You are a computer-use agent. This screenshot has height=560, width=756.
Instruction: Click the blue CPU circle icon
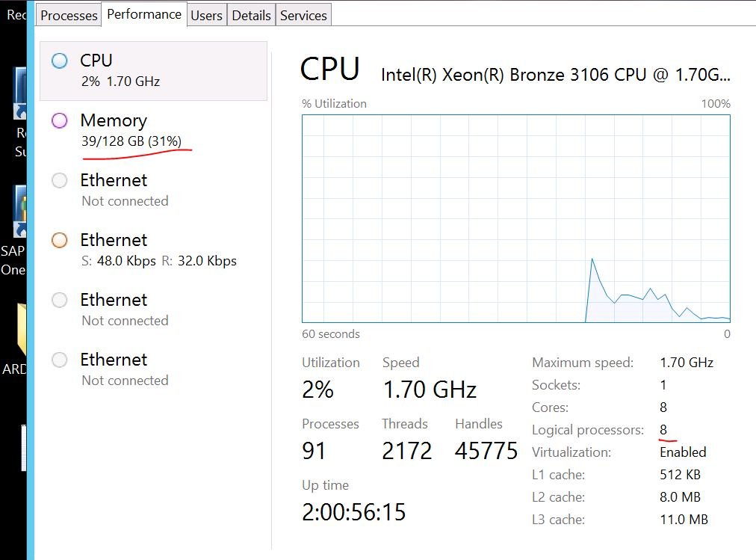click(59, 61)
